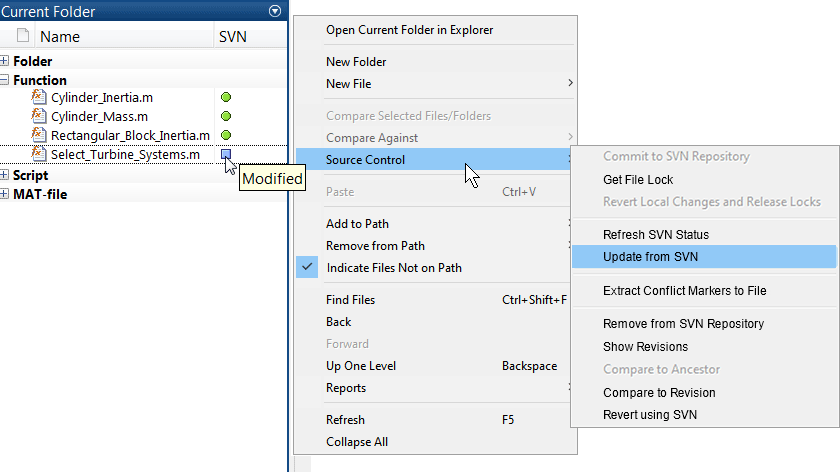This screenshot has width=840, height=472.
Task: Expand the Script group
Action: pos(5,175)
